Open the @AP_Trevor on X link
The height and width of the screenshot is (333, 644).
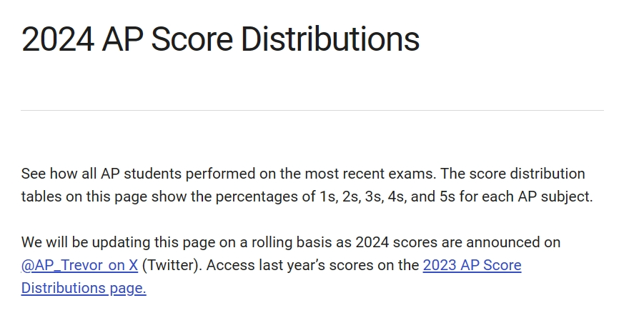(79, 265)
